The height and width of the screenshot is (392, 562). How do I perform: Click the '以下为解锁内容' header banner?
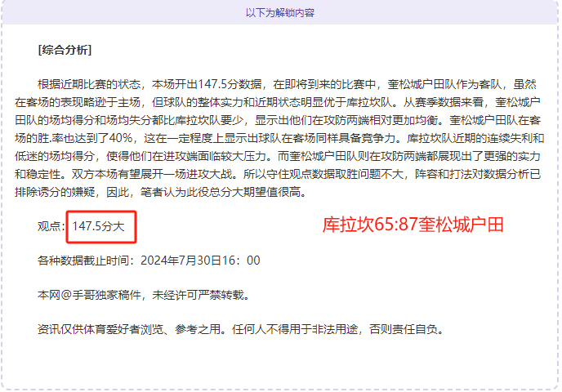280,13
